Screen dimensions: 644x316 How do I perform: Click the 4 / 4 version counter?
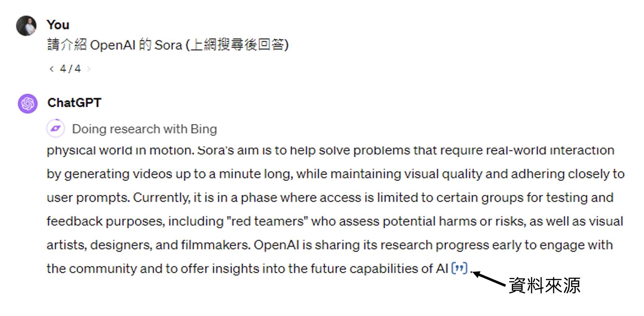pyautogui.click(x=70, y=69)
